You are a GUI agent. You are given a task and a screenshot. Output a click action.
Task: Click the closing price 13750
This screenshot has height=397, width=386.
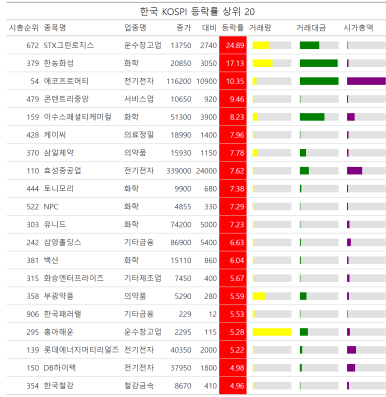point(181,45)
